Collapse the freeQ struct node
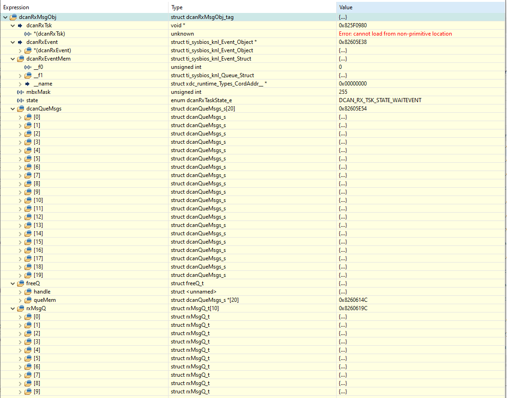Image resolution: width=532 pixels, height=398 pixels. coord(13,283)
